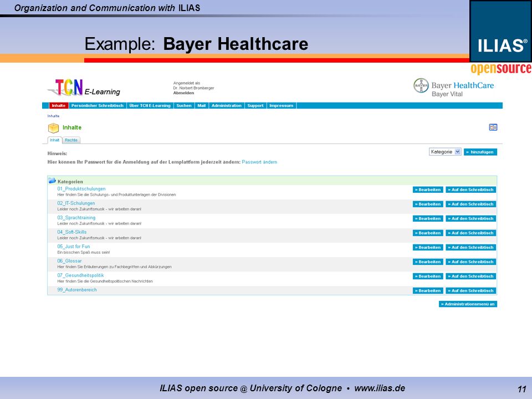This screenshot has height=399, width=532.
Task: Add 03_Sprachtraining to Schreibtisch
Action: 470,218
